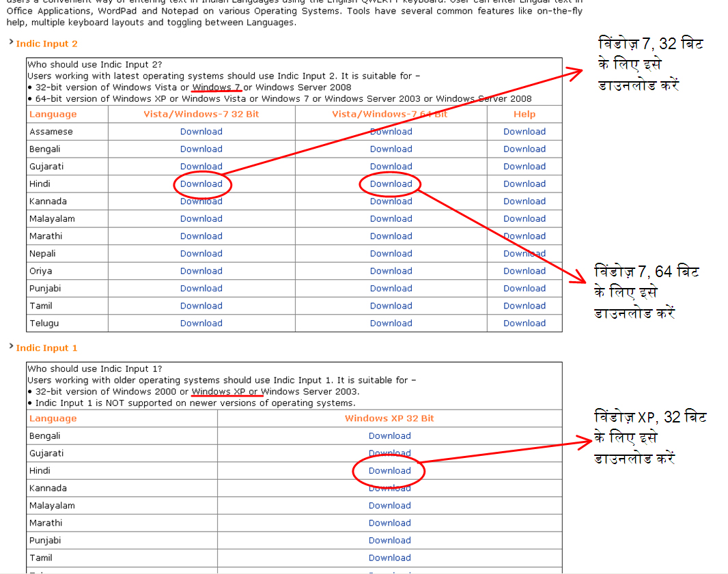Viewport: 728px width, 574px height.
Task: Download Assamese Help file
Action: [524, 131]
